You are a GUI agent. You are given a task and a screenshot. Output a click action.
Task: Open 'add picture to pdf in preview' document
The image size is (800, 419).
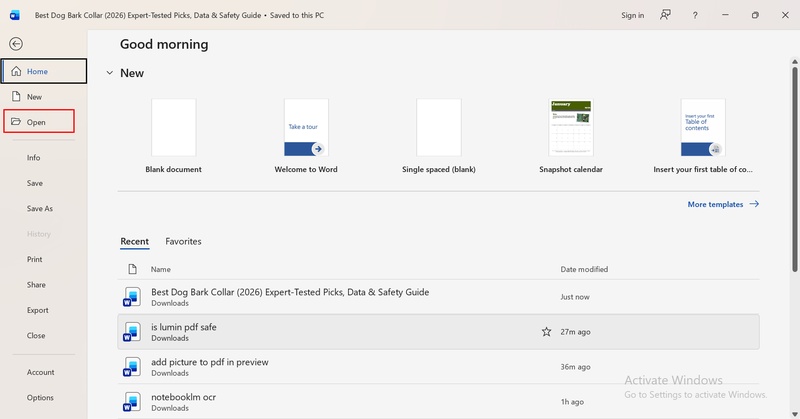438,367
